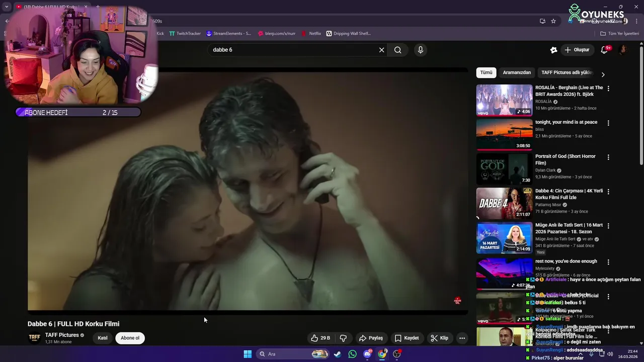Click the install/cast icon in address bar

542,21
